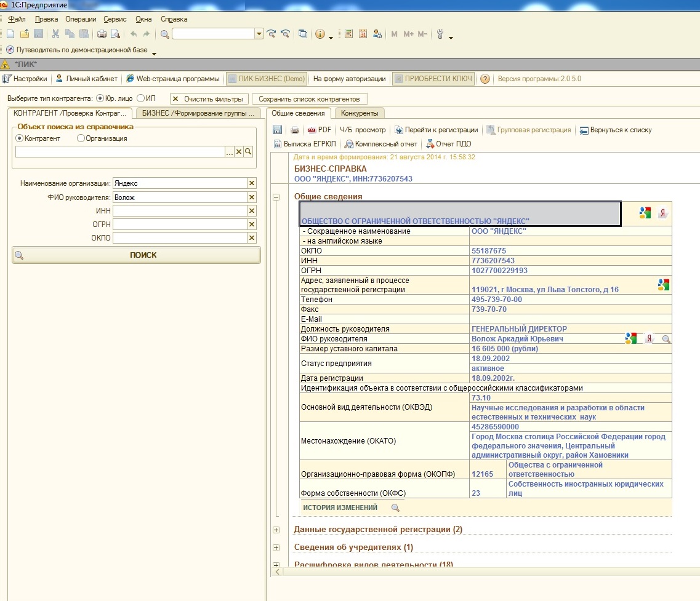700x601 pixels.
Task: Click the main toolbar Print icon
Action: coord(102,34)
